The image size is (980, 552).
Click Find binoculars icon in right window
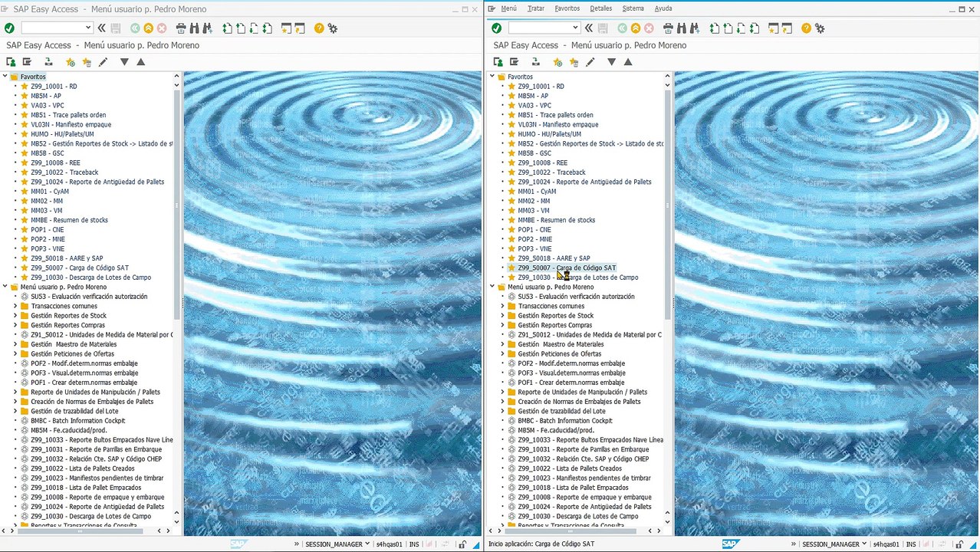(681, 28)
